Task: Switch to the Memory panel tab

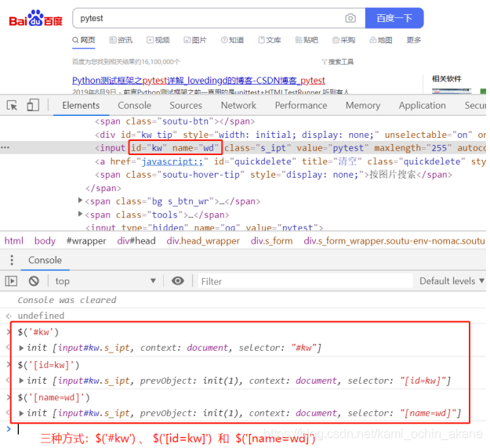Action: (x=363, y=105)
